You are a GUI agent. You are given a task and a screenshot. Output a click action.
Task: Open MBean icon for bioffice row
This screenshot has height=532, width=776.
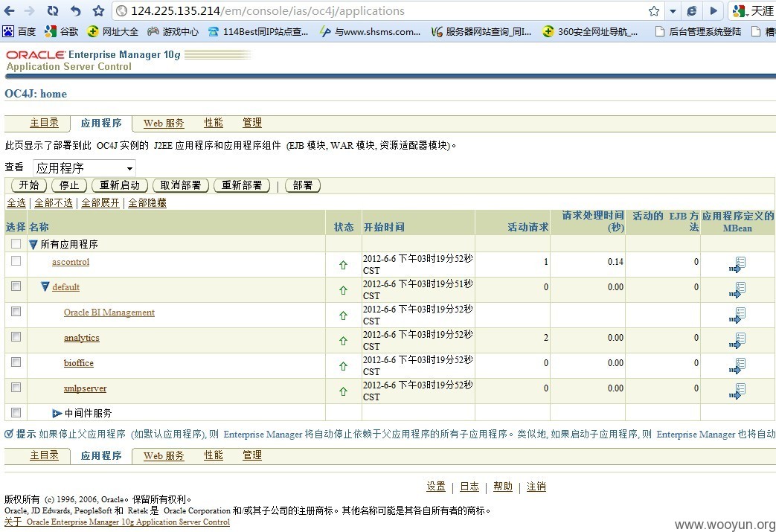point(737,366)
